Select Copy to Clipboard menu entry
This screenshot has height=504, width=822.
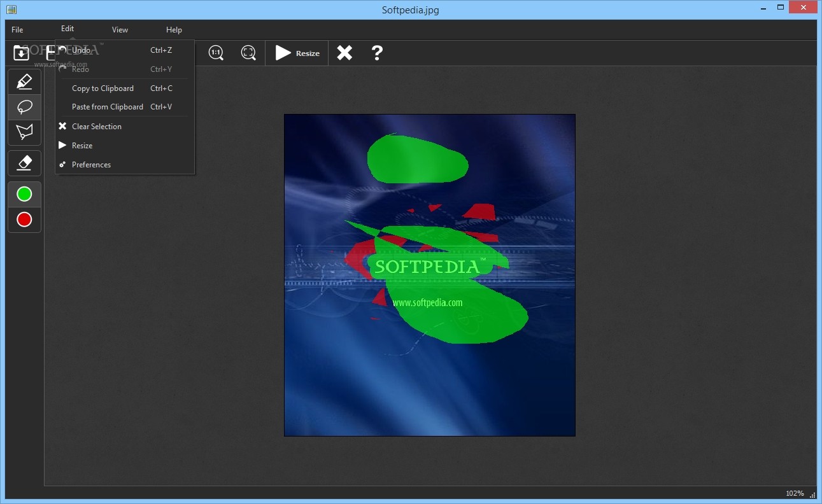pos(125,88)
